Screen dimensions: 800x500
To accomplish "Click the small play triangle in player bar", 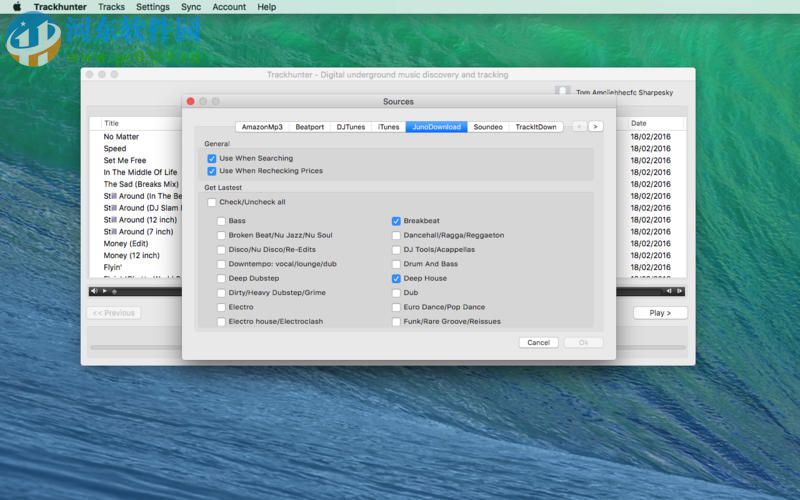I will [105, 291].
